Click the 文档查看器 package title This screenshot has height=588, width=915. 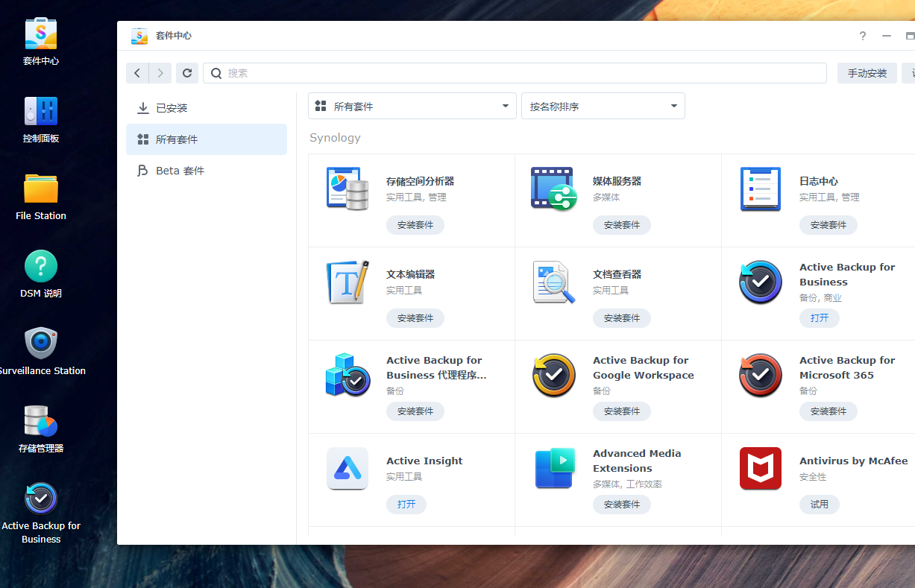coord(617,274)
